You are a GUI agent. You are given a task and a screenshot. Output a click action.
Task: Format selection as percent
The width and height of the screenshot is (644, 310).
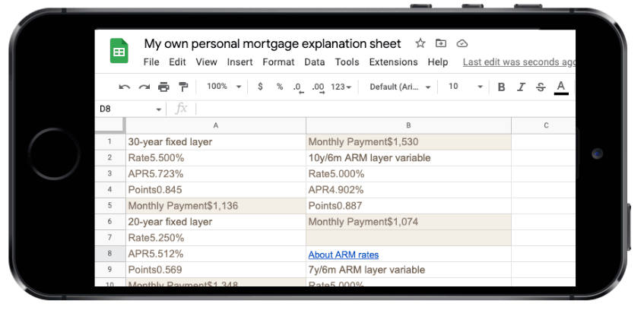pos(280,87)
